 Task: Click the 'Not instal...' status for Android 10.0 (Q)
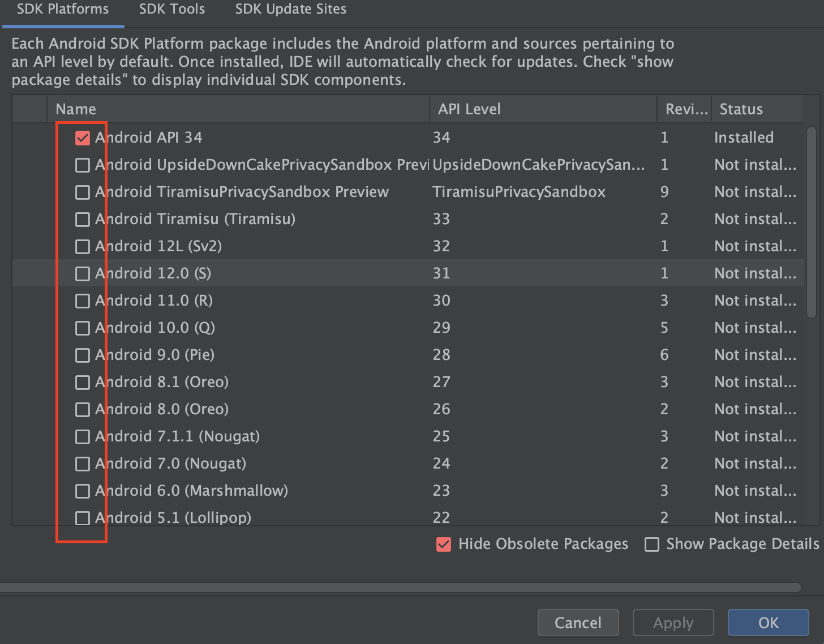click(x=755, y=328)
